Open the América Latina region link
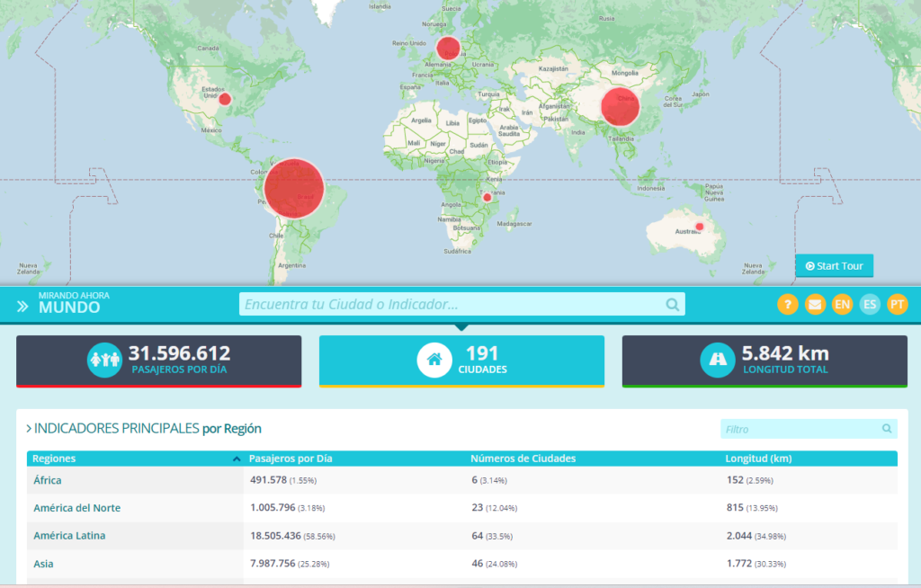 tap(69, 536)
